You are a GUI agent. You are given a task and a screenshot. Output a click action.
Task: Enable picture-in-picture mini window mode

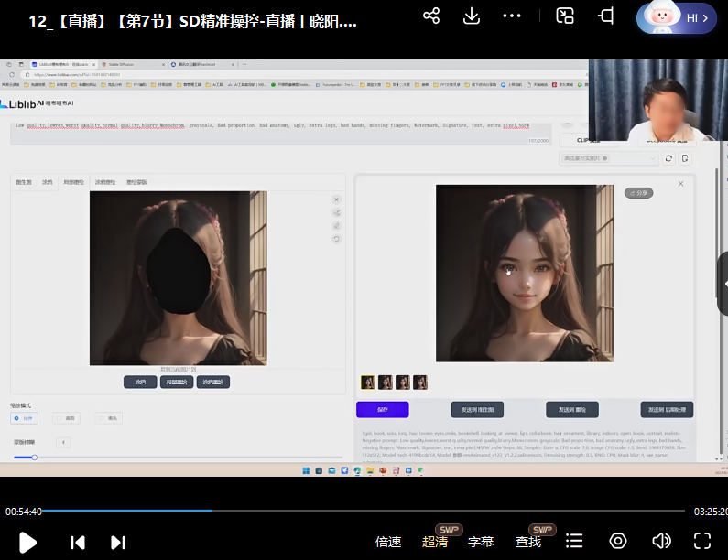click(565, 16)
